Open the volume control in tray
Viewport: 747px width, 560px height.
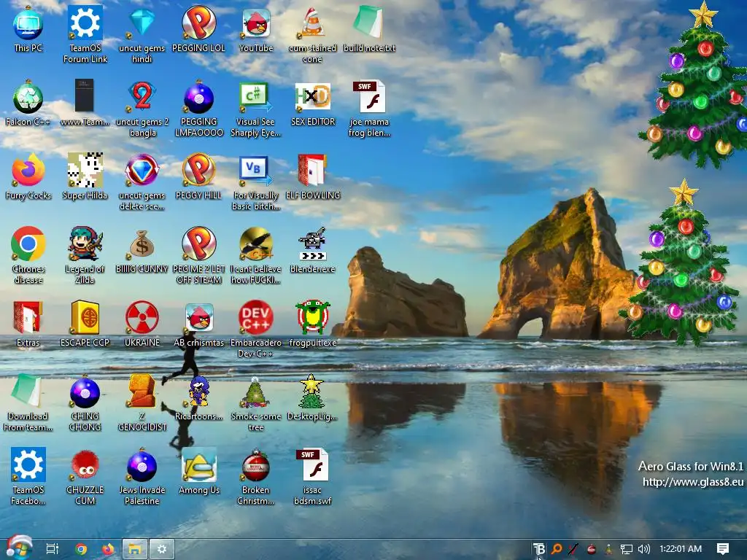[x=643, y=549]
